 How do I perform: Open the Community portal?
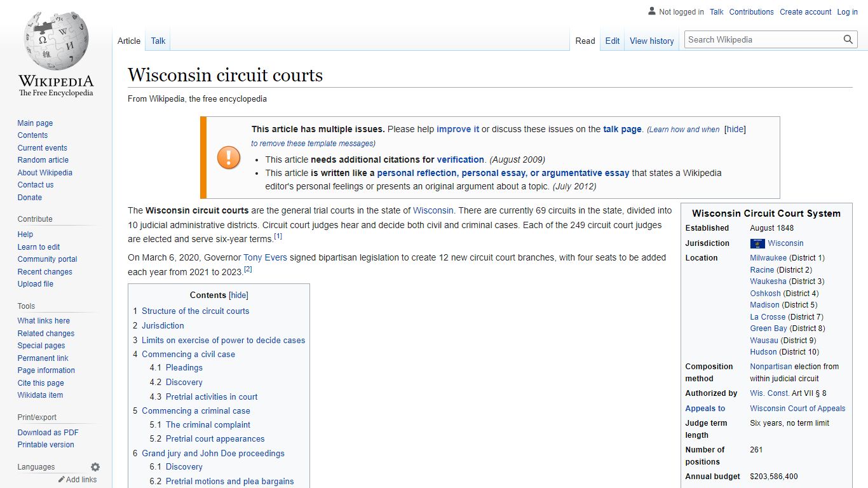(x=47, y=259)
